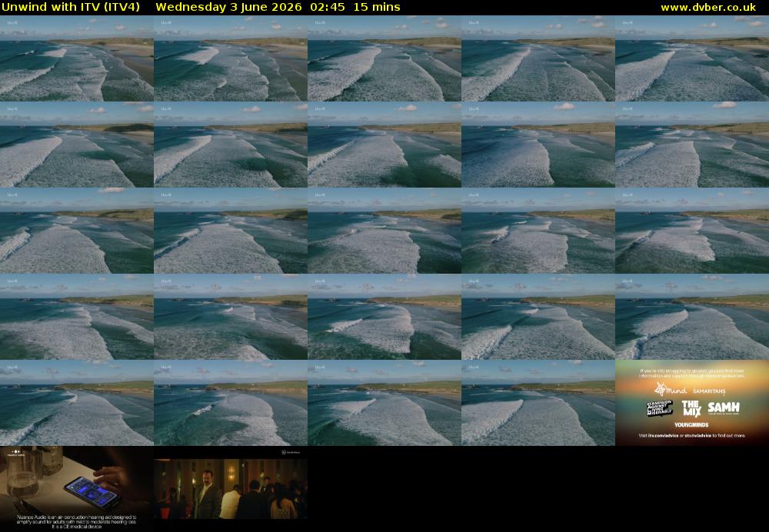
Task: Click the Mind charity logo
Action: point(671,390)
